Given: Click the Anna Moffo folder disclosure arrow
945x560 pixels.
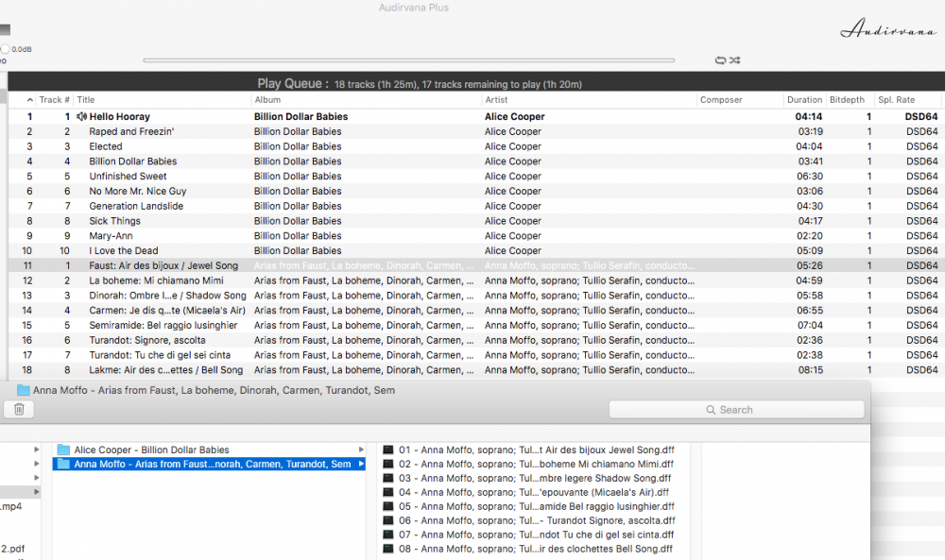Looking at the screenshot, I should 361,464.
